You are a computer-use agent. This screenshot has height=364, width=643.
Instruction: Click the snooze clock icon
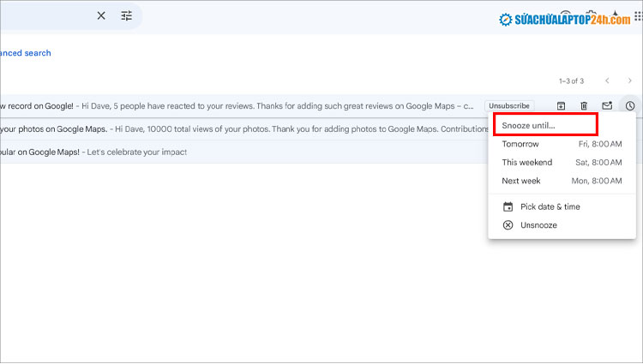point(630,106)
